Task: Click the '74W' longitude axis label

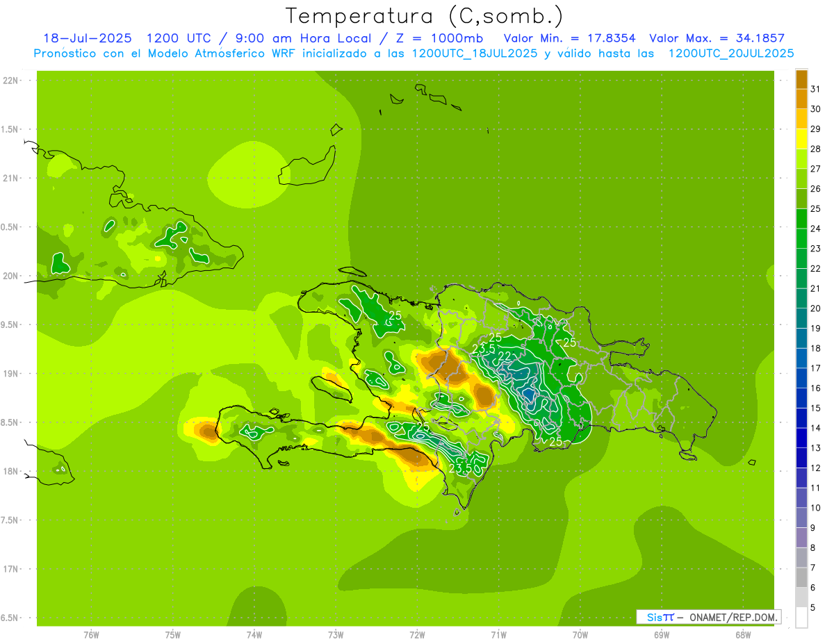Action: pyautogui.click(x=254, y=635)
